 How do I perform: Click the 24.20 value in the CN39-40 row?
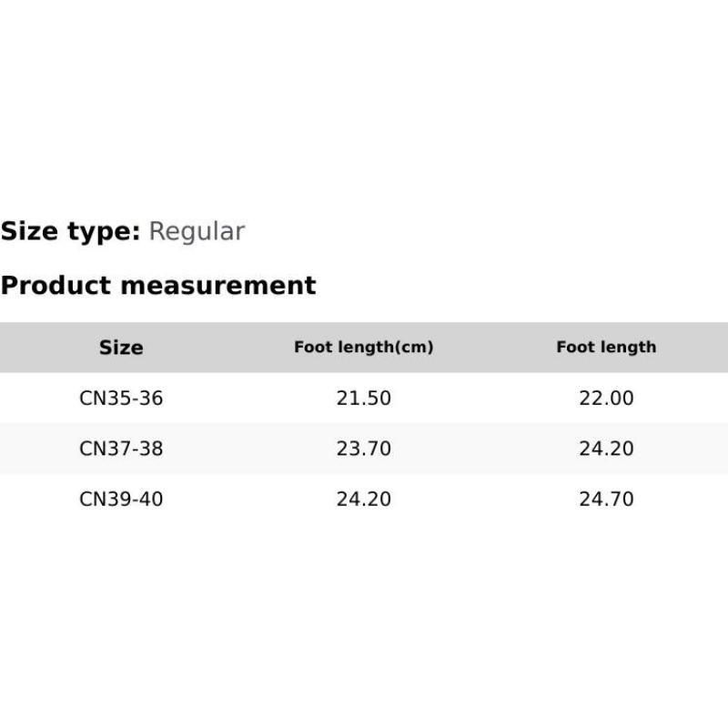click(364, 499)
